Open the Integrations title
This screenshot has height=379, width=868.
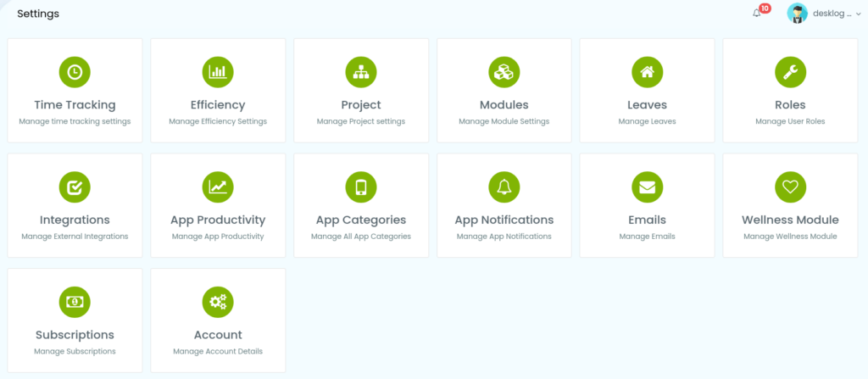point(75,220)
